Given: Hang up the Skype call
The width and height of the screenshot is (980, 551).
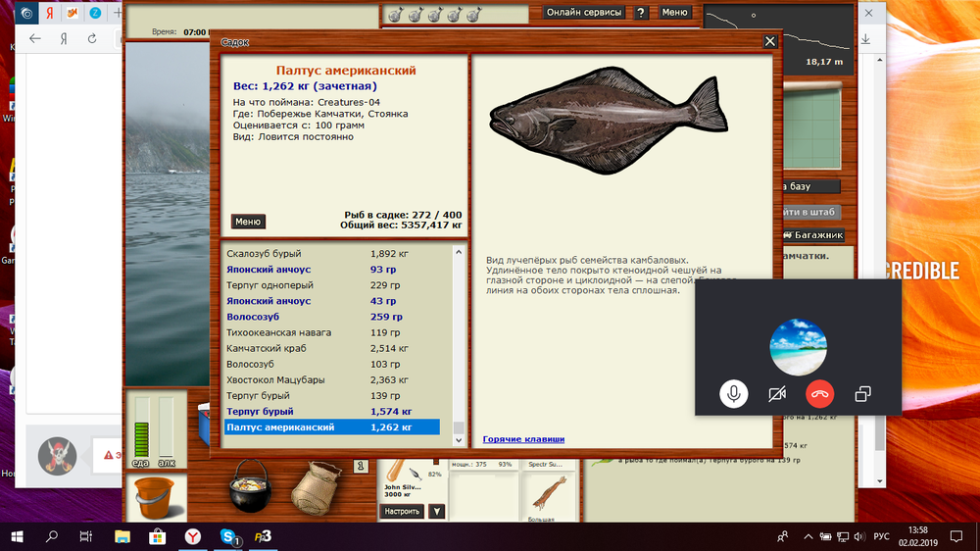Looking at the screenshot, I should click(820, 394).
